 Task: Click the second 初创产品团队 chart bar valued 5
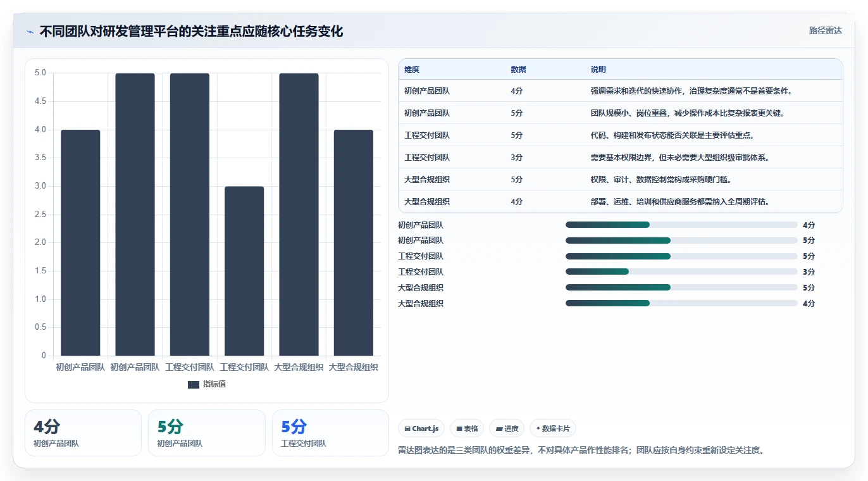[x=135, y=215]
